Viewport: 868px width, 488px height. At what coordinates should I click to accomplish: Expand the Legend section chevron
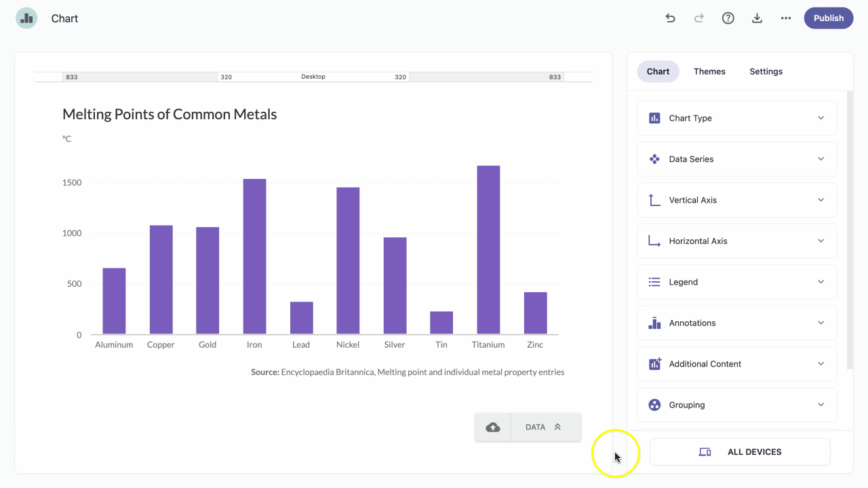point(821,282)
